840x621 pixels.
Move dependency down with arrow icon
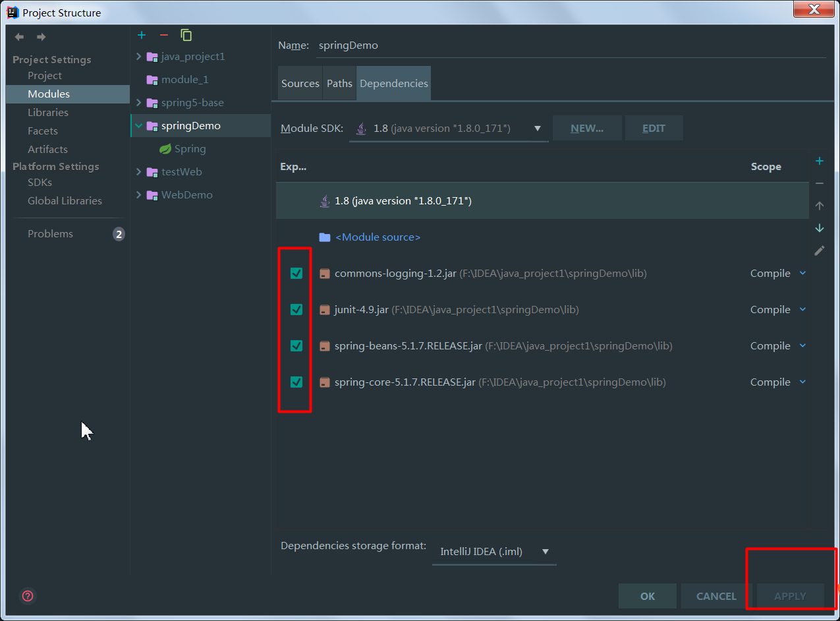coord(820,228)
